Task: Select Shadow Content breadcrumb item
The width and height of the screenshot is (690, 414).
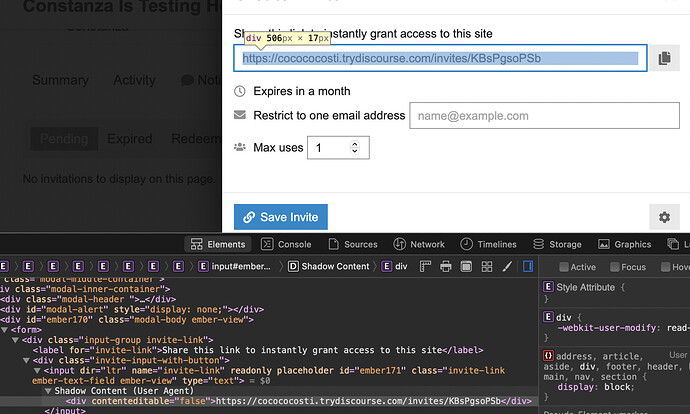Action: pyautogui.click(x=329, y=266)
